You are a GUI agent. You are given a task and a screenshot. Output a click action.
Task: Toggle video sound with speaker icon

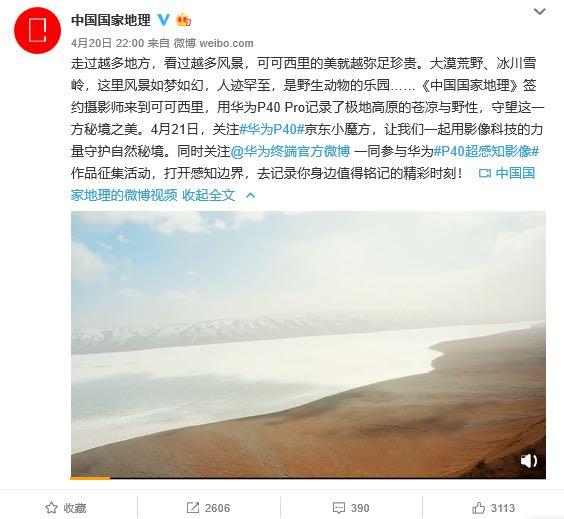pyautogui.click(x=529, y=461)
